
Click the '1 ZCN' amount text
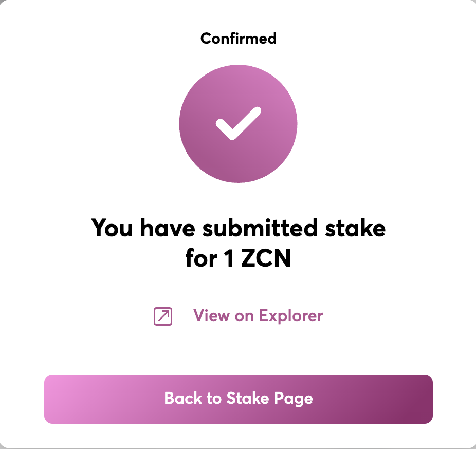[x=258, y=258]
